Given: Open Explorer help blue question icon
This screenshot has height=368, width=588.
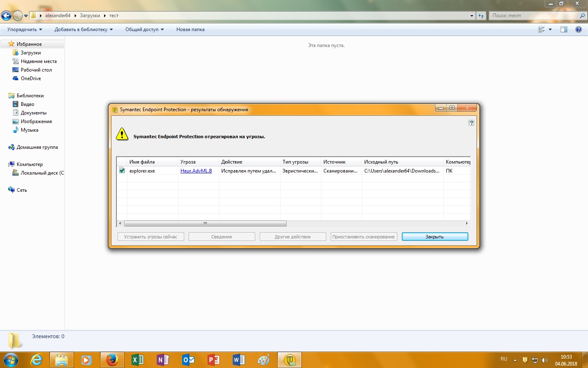Looking at the screenshot, I should (579, 29).
